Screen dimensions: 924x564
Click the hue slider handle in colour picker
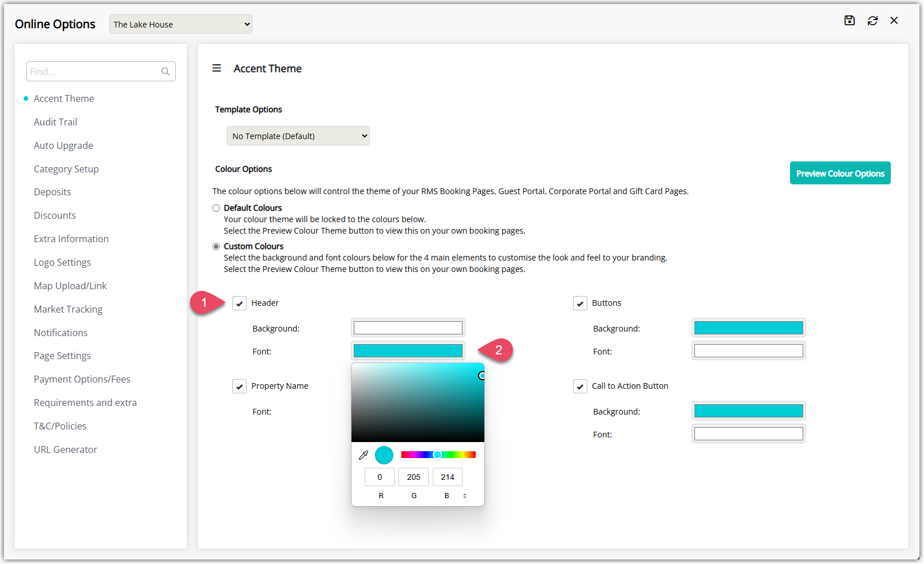[437, 455]
